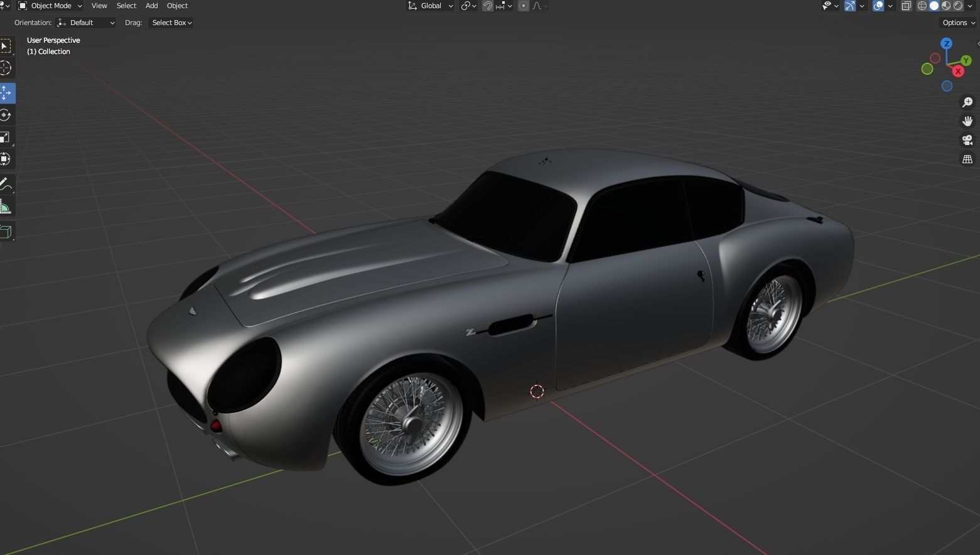
Task: Click the Pan view hand icon
Action: point(967,121)
